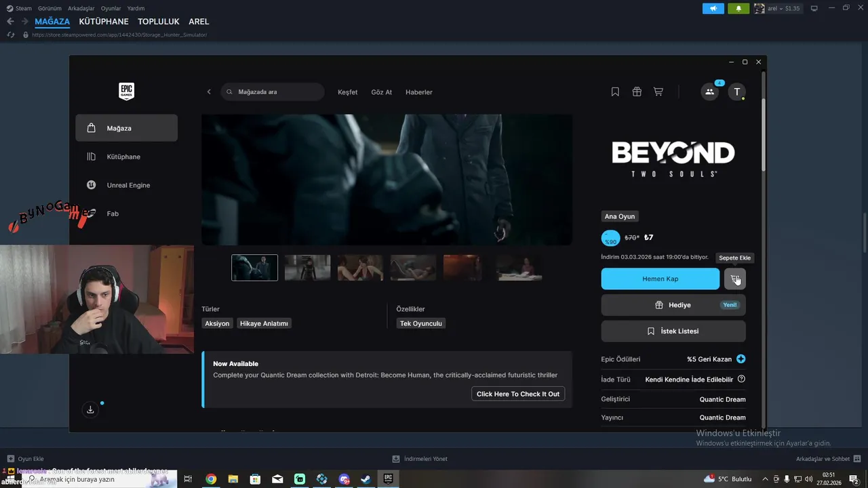Open the shopping cart in Epic header

pos(658,91)
